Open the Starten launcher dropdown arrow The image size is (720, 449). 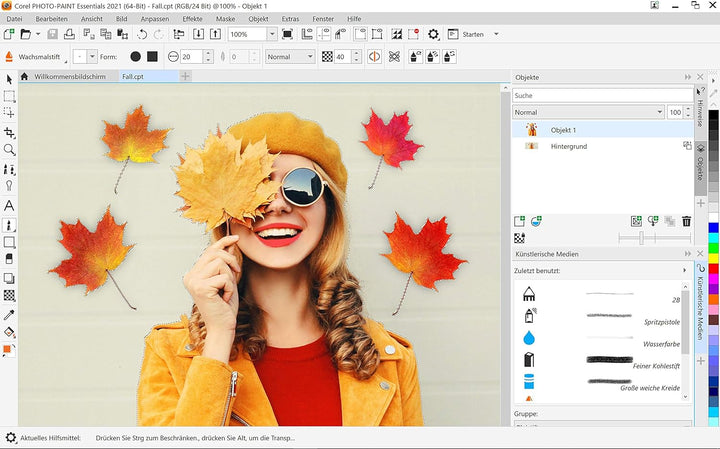coord(496,34)
